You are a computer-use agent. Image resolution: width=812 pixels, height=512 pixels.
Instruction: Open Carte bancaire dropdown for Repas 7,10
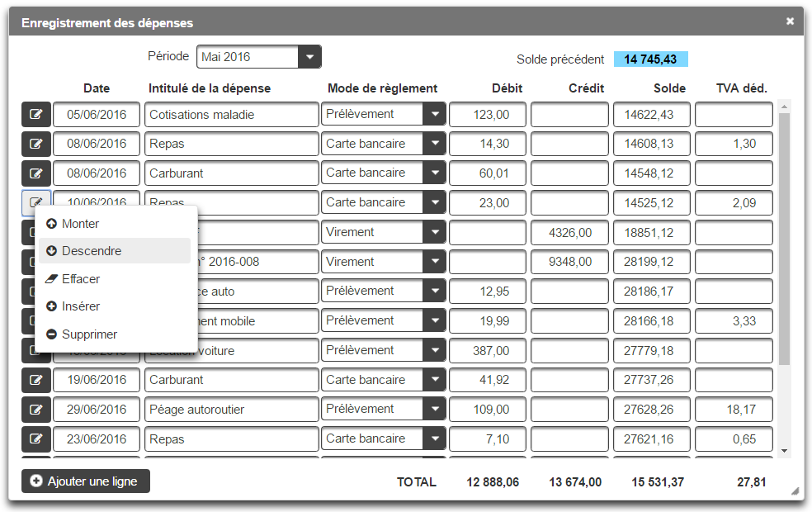pos(435,439)
